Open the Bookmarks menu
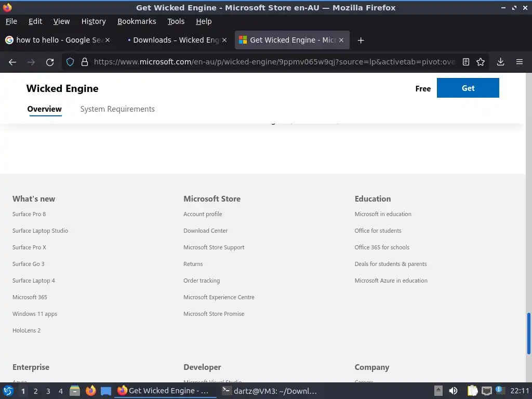This screenshot has height=399, width=532. pos(137,21)
